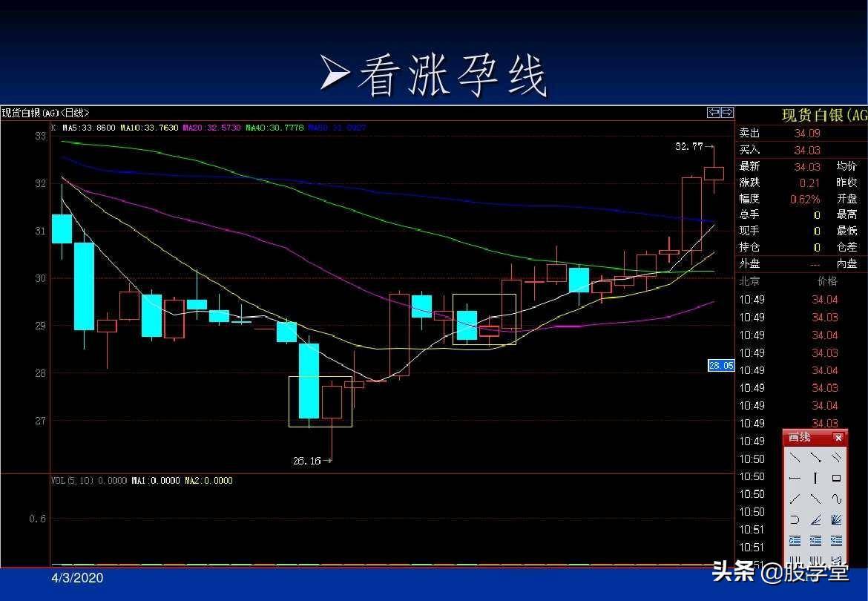Select the 28.05 price marker on axis

pos(721,365)
